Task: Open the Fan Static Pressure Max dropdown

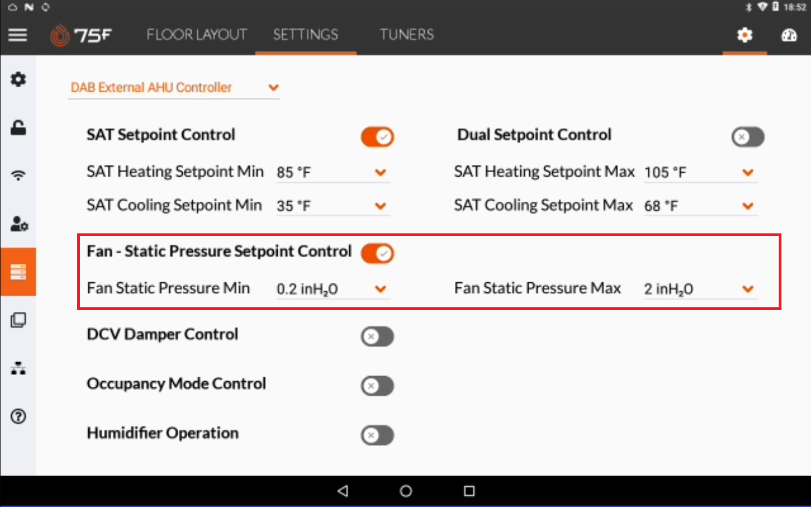Action: click(x=748, y=289)
